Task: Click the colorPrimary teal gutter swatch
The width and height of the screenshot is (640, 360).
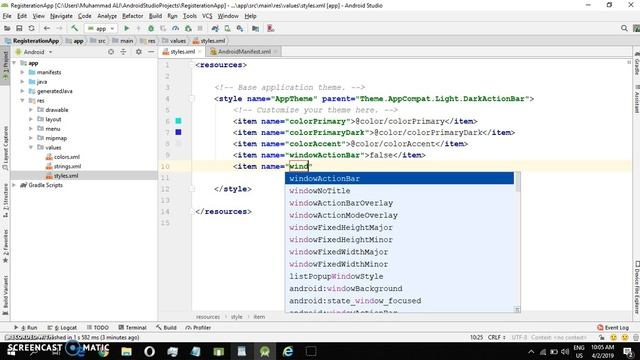Action: pos(178,121)
